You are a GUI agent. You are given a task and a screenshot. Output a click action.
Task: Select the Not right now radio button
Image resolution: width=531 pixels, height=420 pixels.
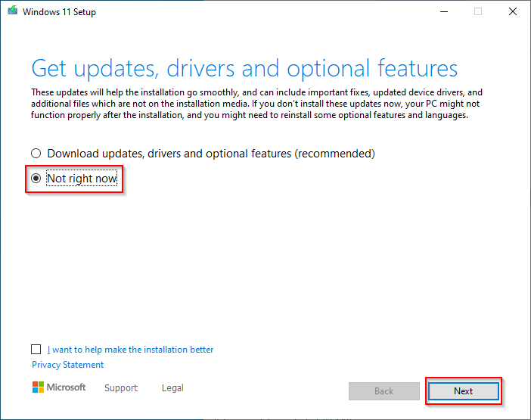36,178
